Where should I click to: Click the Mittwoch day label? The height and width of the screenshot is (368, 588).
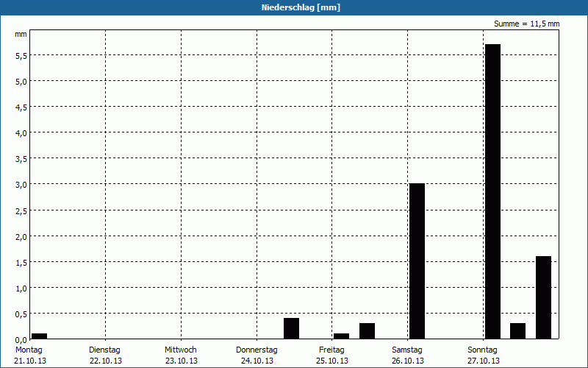pos(180,350)
